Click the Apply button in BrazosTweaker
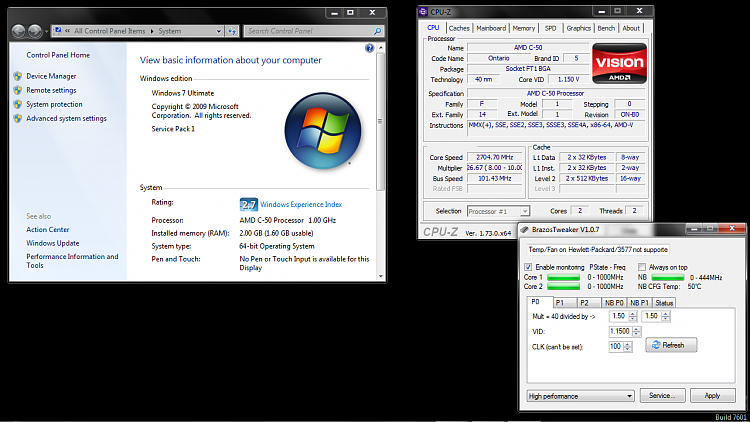 [712, 396]
